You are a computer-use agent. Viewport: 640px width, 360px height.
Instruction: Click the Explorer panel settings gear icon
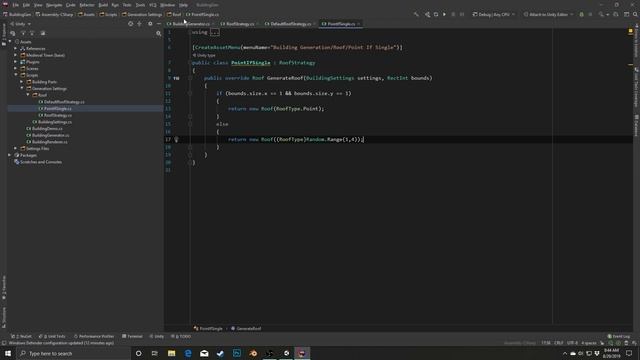tap(150, 24)
